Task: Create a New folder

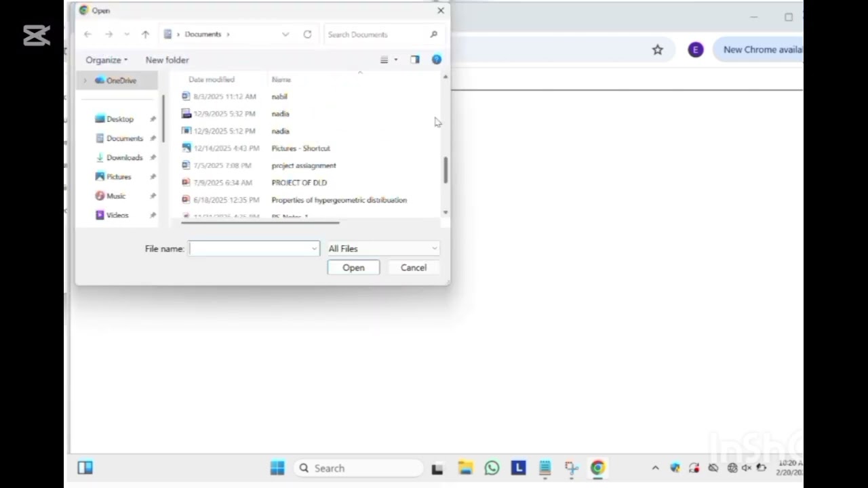Action: pyautogui.click(x=167, y=60)
